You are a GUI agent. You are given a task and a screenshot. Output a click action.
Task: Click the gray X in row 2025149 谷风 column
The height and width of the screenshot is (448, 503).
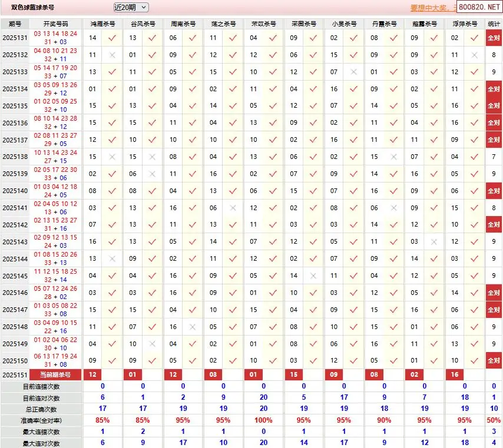point(152,344)
